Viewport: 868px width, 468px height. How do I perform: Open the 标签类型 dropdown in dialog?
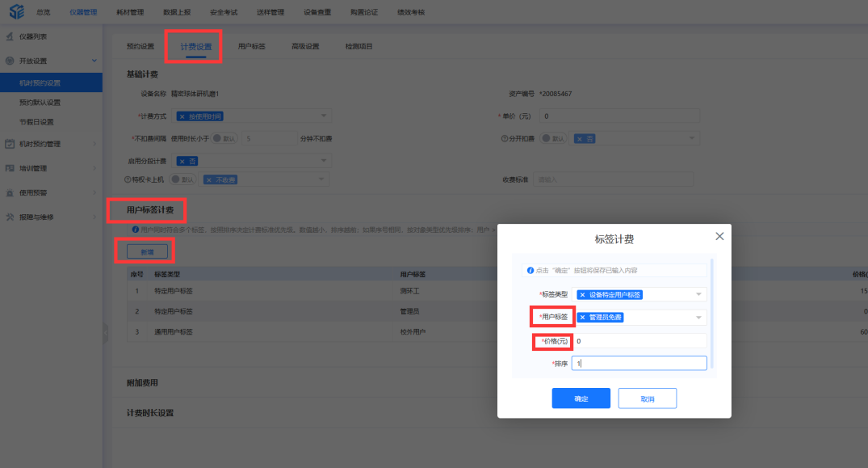pos(698,295)
